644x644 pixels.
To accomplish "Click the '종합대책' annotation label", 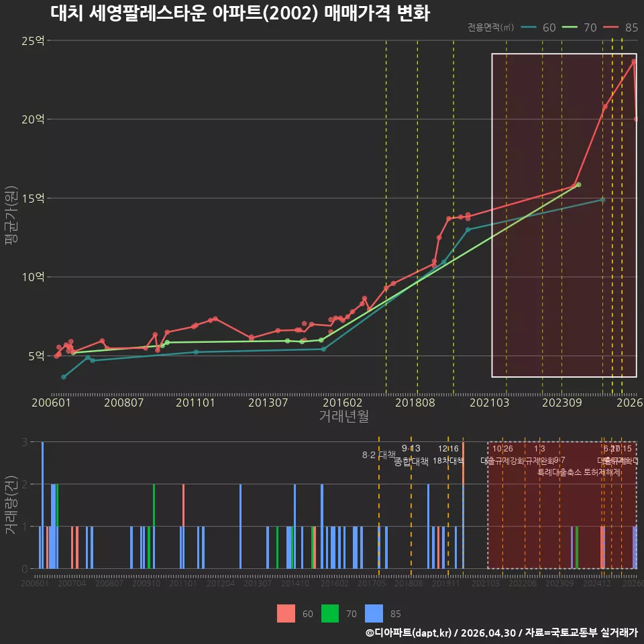I will tap(411, 462).
